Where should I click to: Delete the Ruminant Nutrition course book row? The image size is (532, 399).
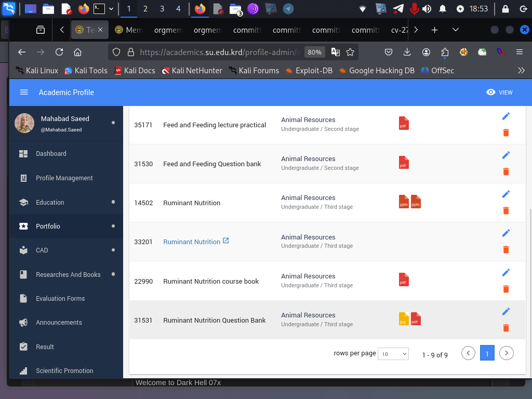pos(506,289)
